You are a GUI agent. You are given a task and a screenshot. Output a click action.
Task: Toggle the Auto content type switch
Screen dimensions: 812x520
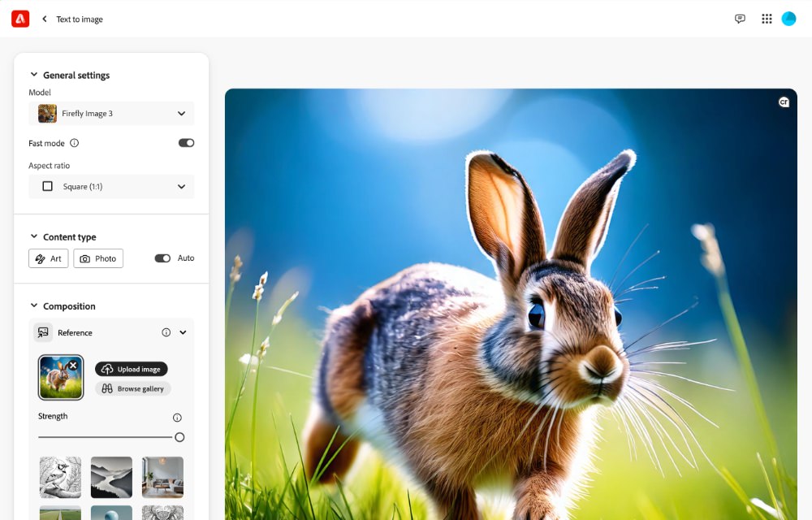(x=162, y=258)
